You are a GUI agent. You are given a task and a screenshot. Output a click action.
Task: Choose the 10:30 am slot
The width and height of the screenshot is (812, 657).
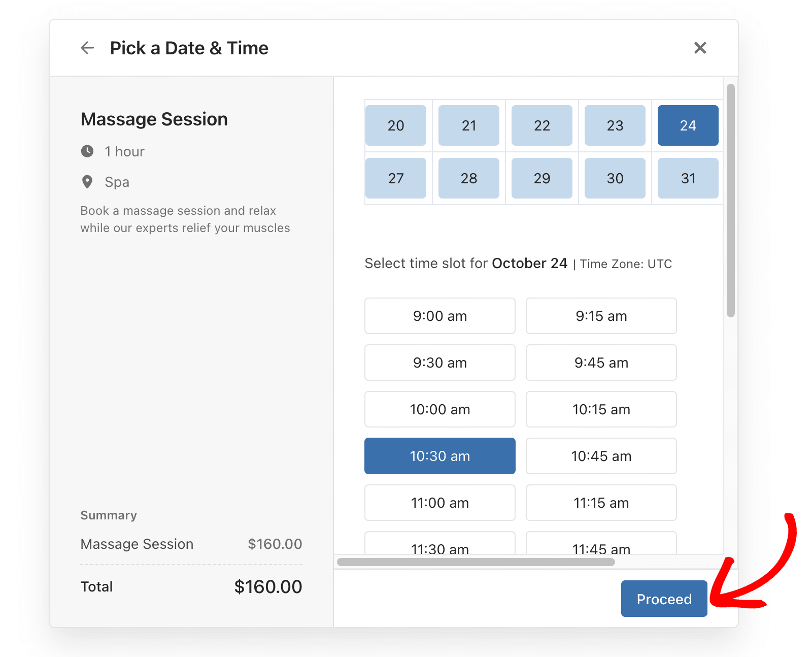439,456
